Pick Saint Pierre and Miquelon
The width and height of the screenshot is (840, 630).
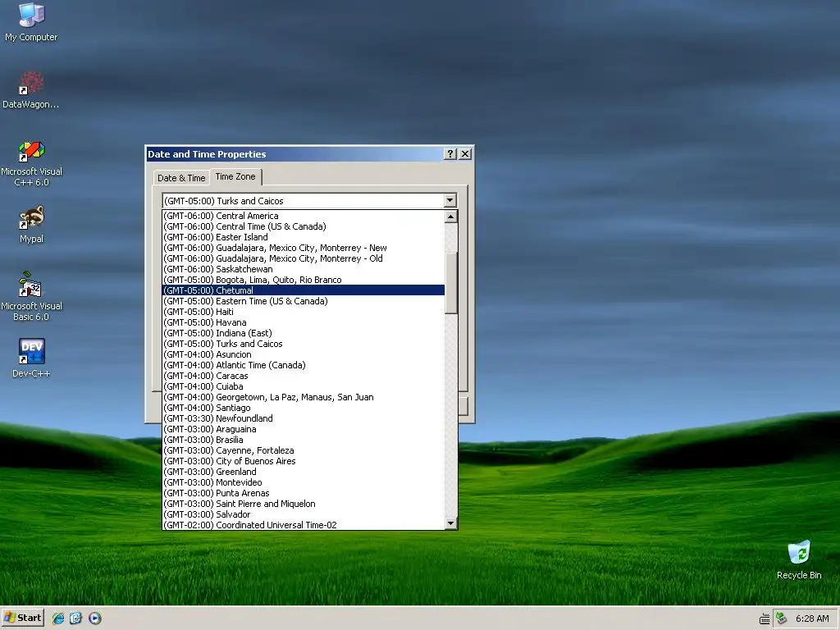point(304,504)
